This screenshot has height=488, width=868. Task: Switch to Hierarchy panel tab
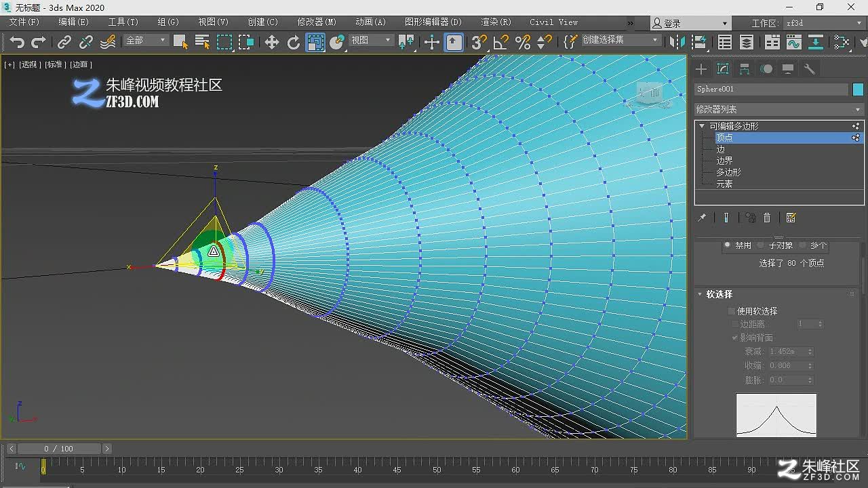tap(745, 69)
